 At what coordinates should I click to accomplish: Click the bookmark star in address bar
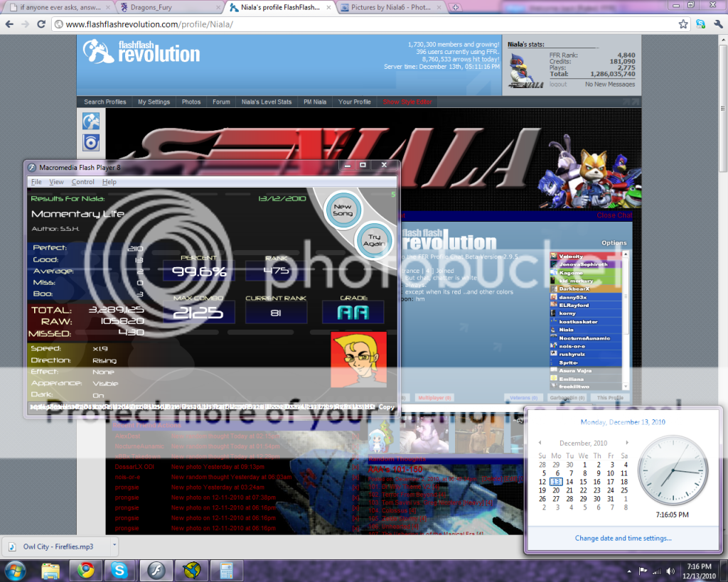coord(683,23)
